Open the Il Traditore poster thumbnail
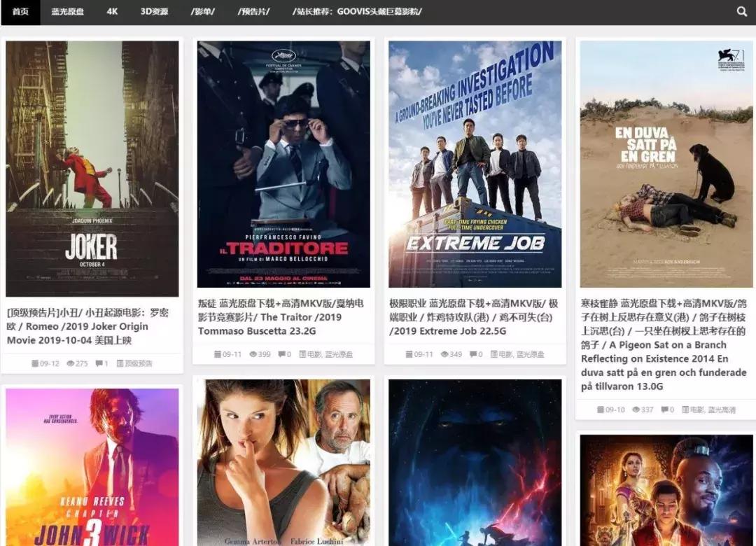This screenshot has width=756, height=546. point(283,164)
